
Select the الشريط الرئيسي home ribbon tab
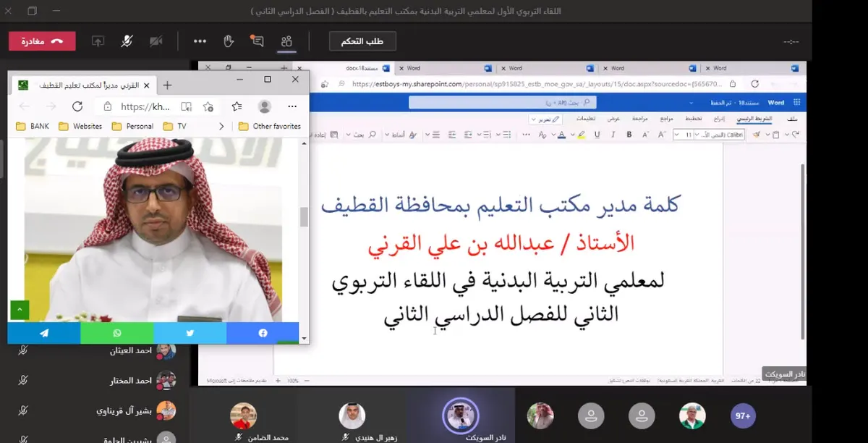pyautogui.click(x=754, y=118)
